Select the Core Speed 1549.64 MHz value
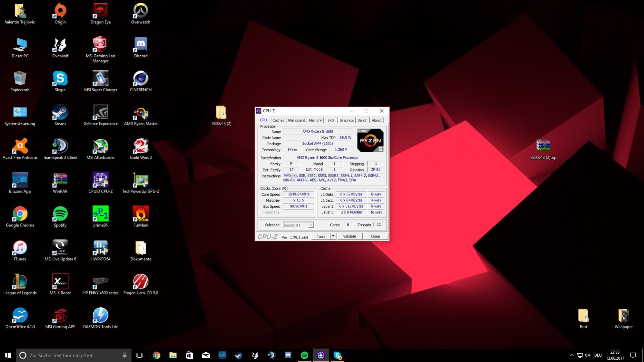 tap(298, 194)
